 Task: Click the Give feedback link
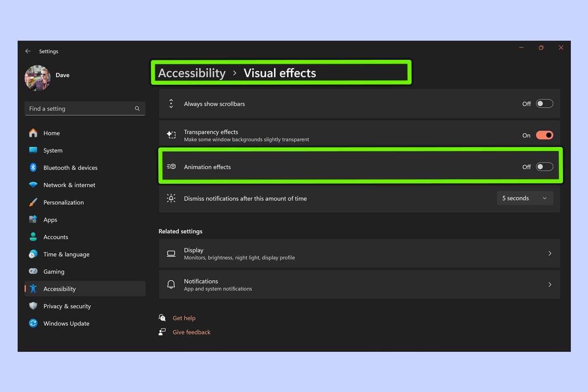(191, 332)
